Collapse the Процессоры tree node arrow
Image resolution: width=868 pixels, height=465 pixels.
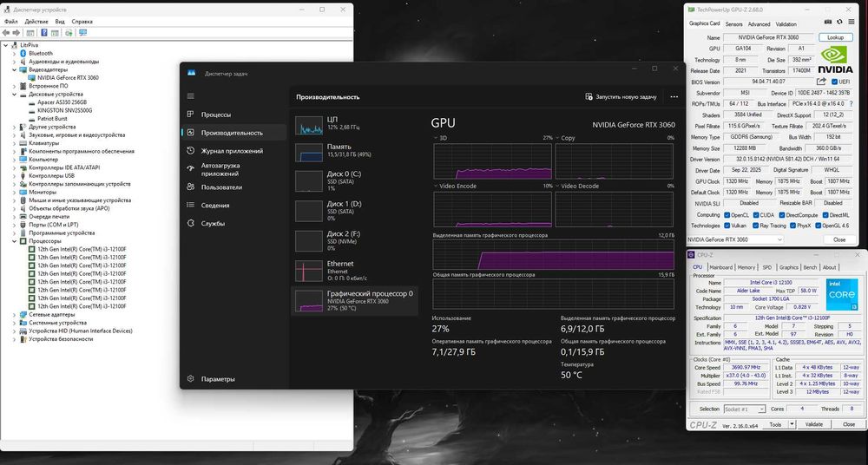coord(15,241)
